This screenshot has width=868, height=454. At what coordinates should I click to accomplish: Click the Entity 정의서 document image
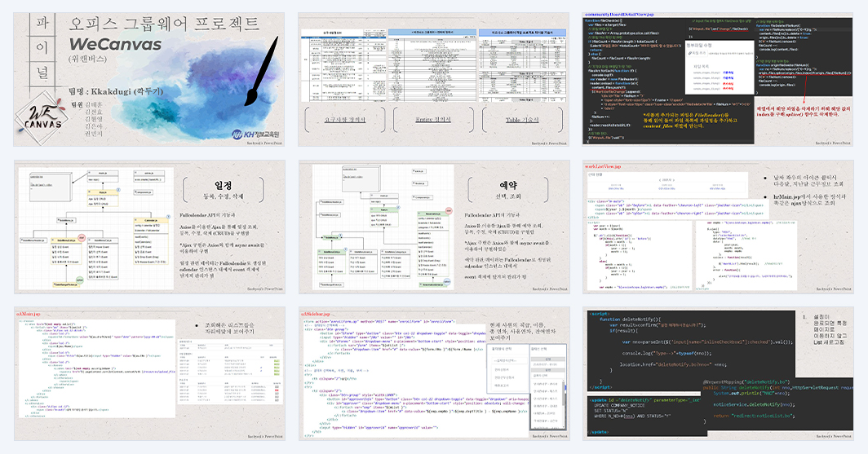432,65
